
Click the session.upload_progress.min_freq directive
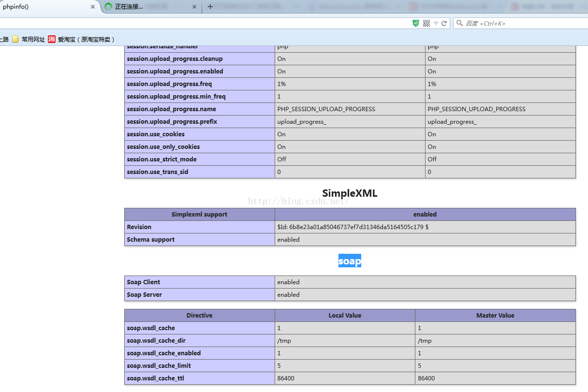[x=176, y=97]
